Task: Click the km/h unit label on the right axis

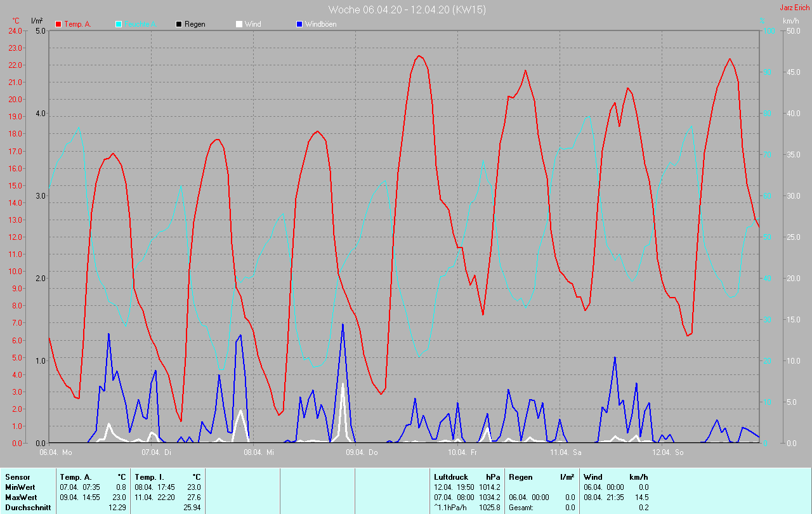Action: point(791,21)
